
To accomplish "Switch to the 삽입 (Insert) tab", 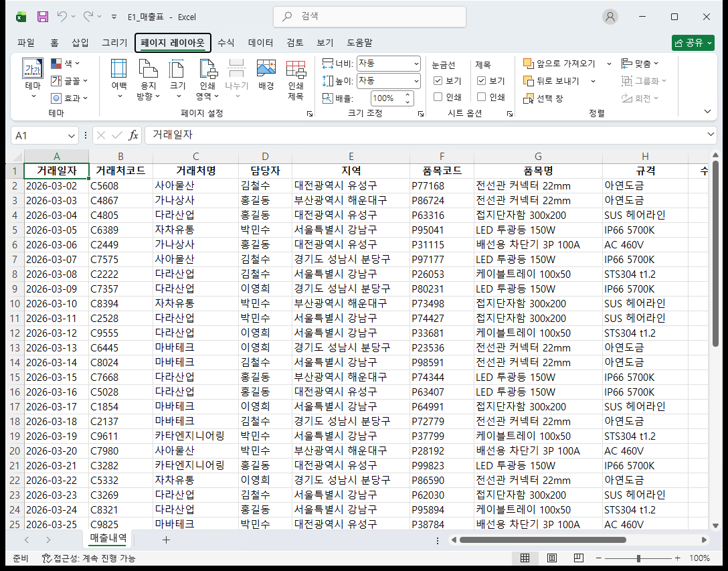I will (x=80, y=43).
